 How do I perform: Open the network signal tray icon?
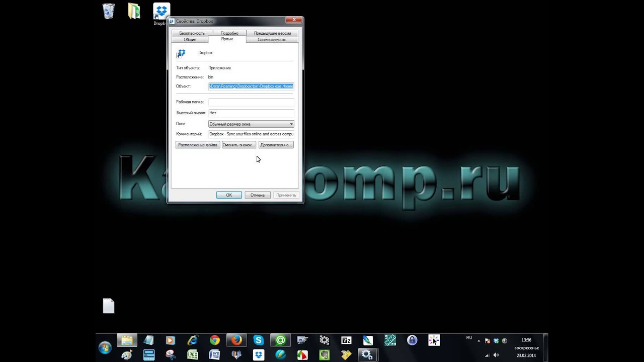click(487, 355)
